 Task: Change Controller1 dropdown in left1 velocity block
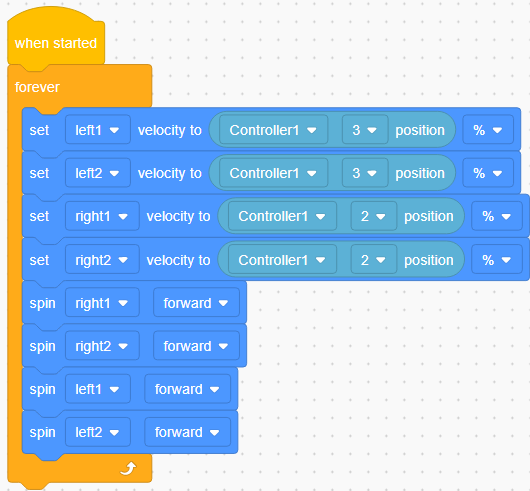[x=273, y=130]
